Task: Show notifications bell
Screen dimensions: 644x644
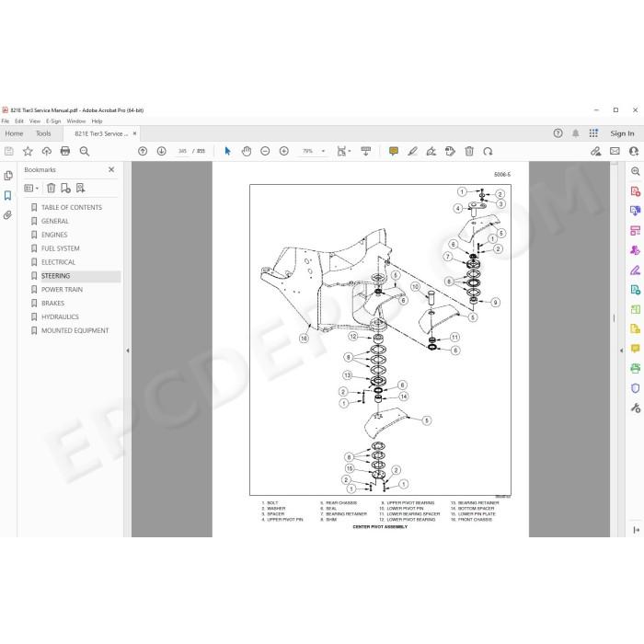Action: (x=576, y=133)
